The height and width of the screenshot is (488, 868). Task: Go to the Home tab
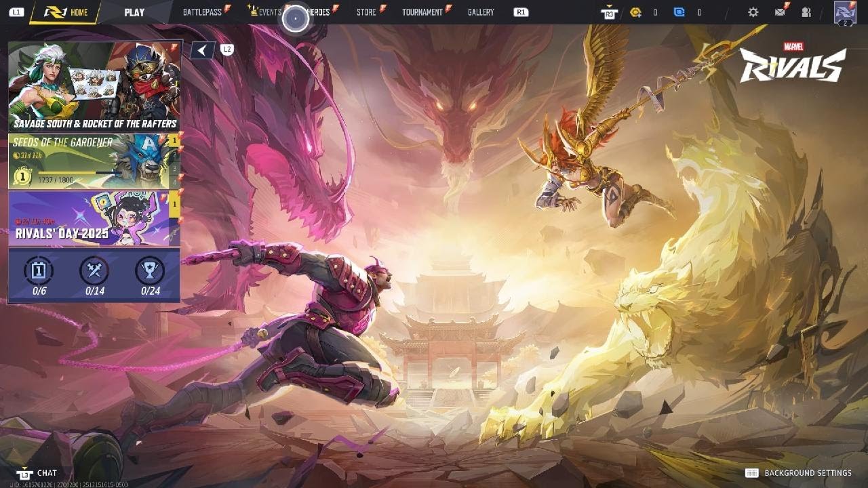(66, 12)
